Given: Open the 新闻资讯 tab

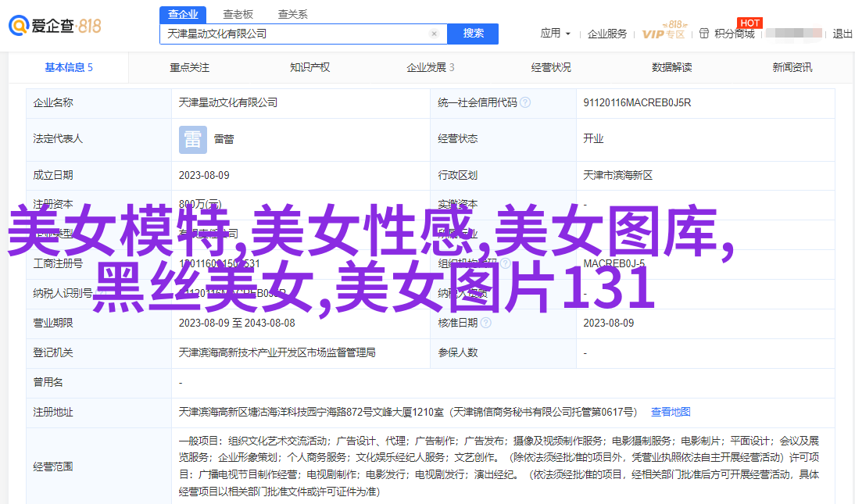Looking at the screenshot, I should pyautogui.click(x=792, y=68).
